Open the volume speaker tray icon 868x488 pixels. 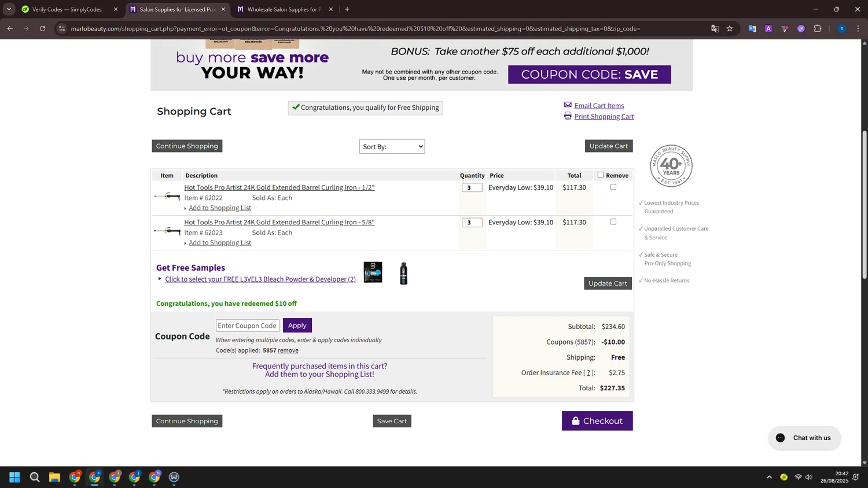pyautogui.click(x=809, y=477)
